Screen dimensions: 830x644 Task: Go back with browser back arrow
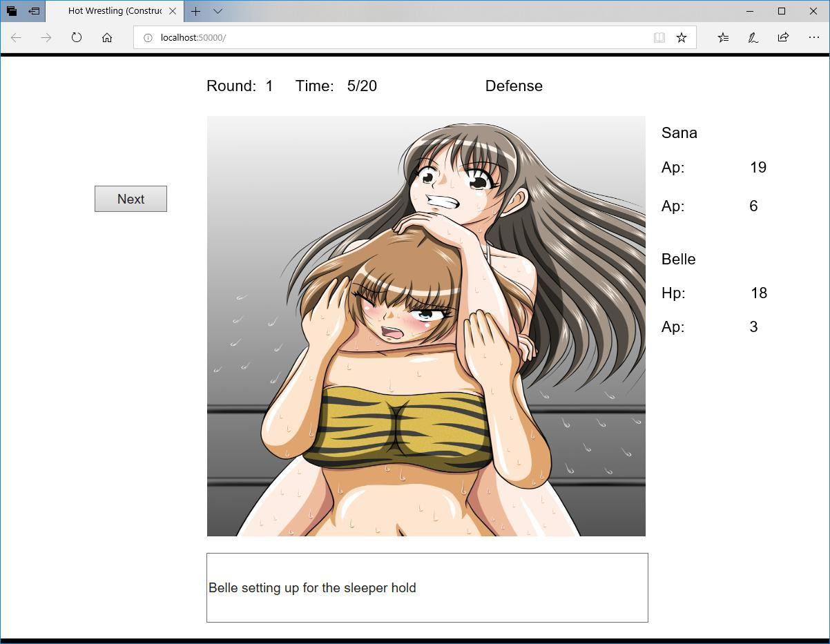[16, 37]
